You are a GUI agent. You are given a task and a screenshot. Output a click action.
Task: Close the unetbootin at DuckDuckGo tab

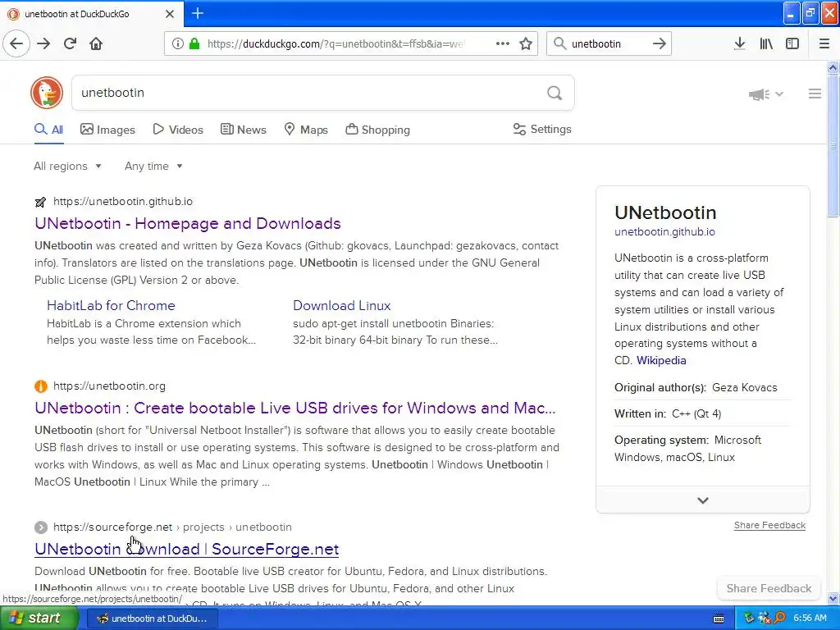pos(170,14)
